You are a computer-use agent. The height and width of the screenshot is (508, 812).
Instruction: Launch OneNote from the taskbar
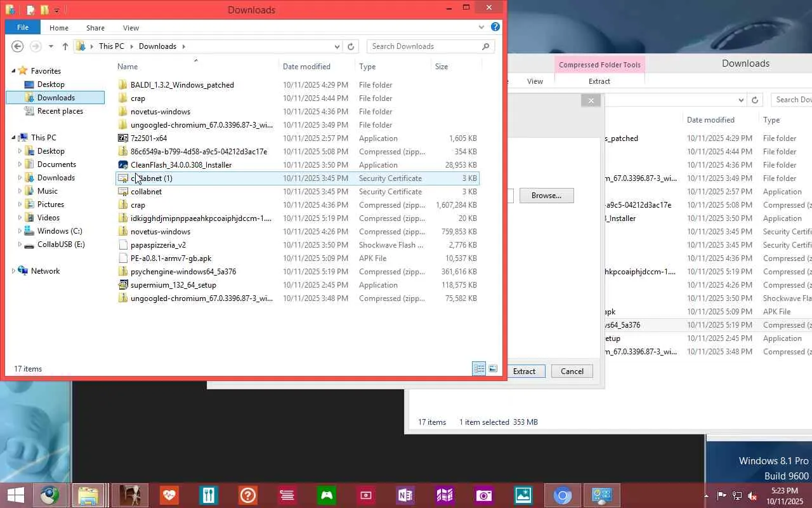click(404, 495)
